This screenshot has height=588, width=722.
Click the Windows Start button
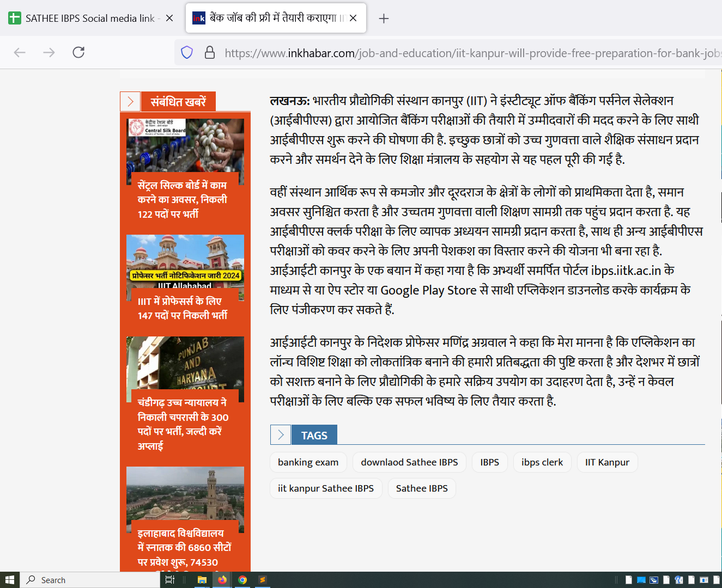tap(9, 580)
